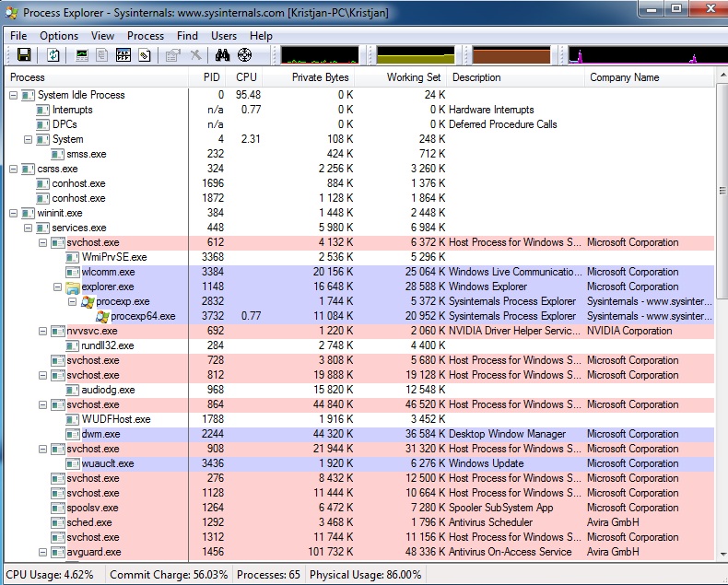Click the Kill Process X toolbar icon
Image resolution: width=728 pixels, height=585 pixels.
tap(196, 55)
